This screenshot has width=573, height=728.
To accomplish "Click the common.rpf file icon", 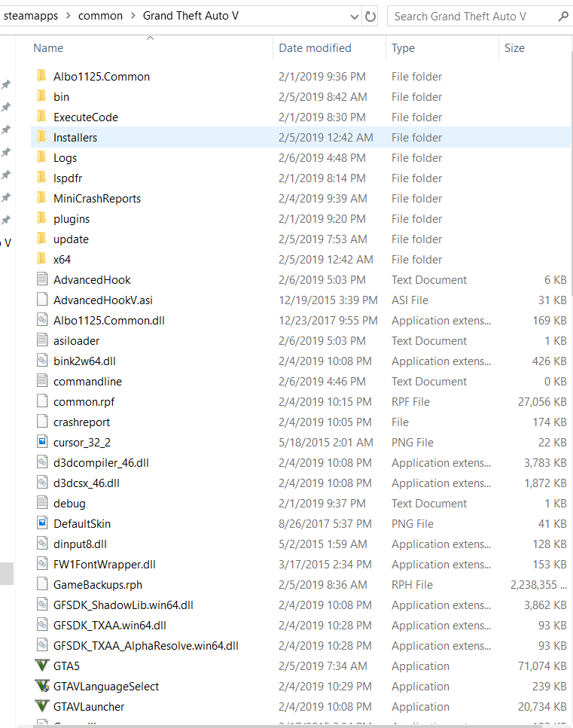I will [x=42, y=401].
